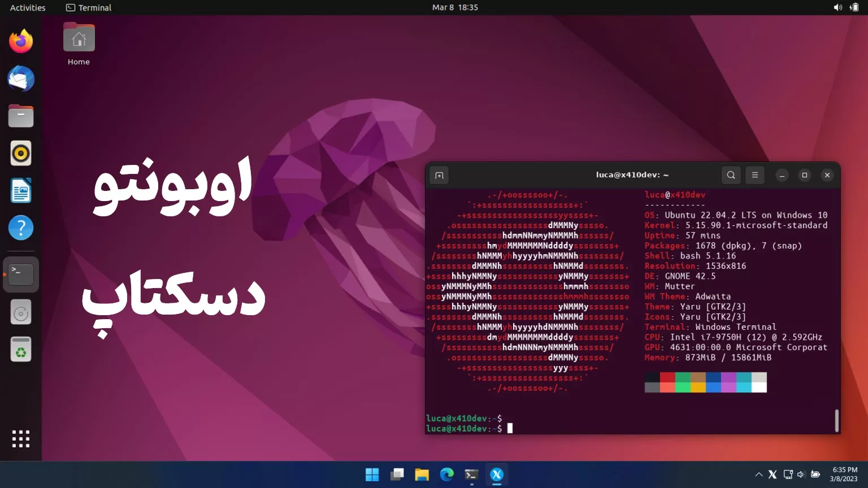Click the Kernel version line

[x=736, y=225]
